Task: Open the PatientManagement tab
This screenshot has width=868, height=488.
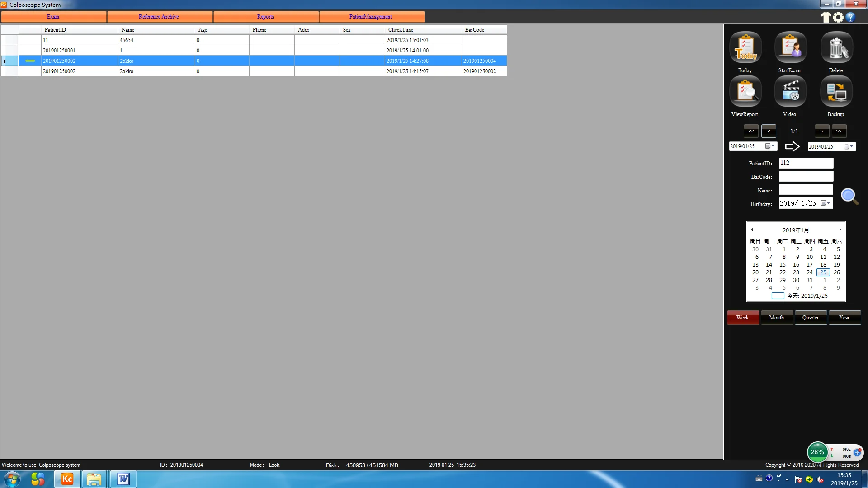Action: click(371, 17)
